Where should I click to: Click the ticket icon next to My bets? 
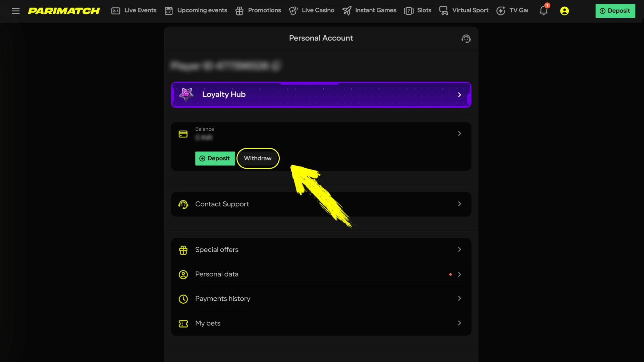click(x=183, y=323)
